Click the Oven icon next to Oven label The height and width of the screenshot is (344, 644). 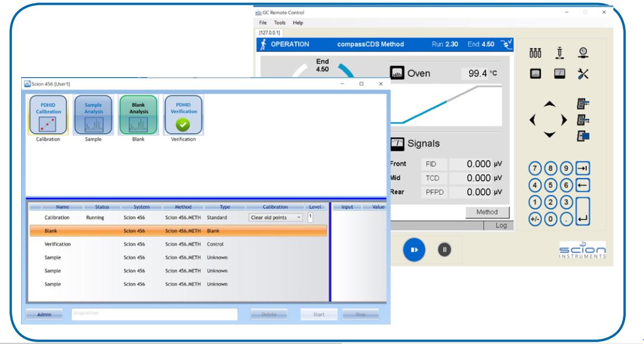397,73
